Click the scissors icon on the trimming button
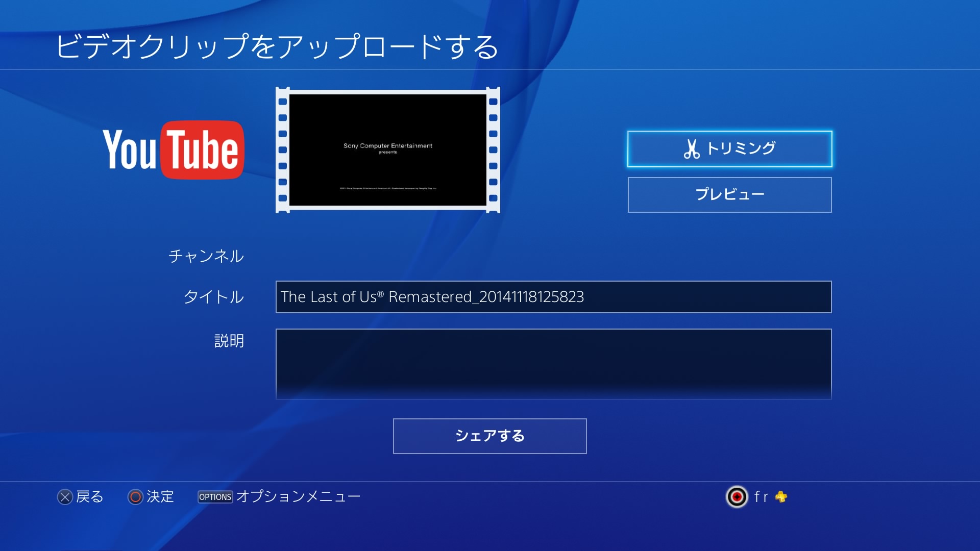This screenshot has width=980, height=551. point(691,149)
